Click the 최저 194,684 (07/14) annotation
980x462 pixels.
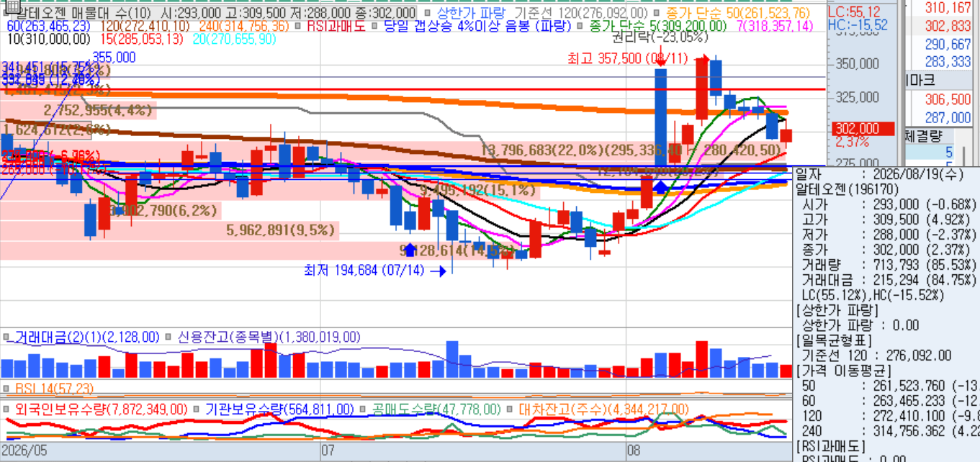[x=365, y=271]
